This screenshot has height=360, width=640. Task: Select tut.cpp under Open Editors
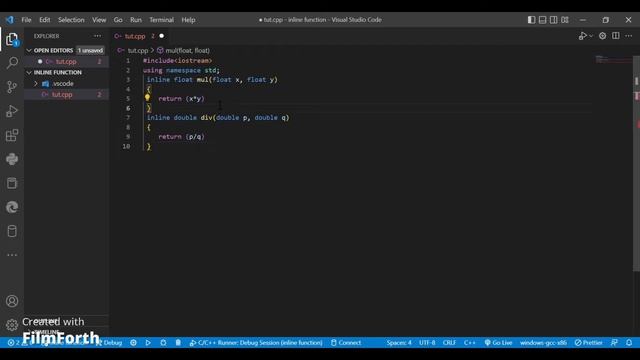(x=66, y=62)
